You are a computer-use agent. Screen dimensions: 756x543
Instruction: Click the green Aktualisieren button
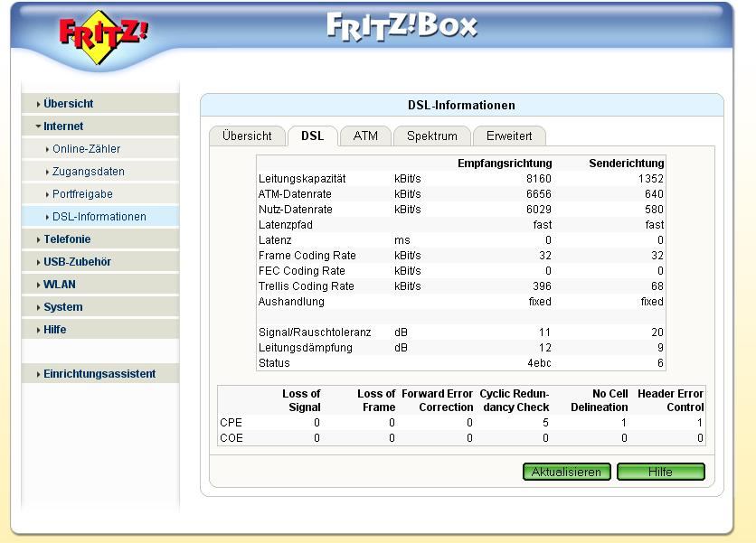coord(566,472)
